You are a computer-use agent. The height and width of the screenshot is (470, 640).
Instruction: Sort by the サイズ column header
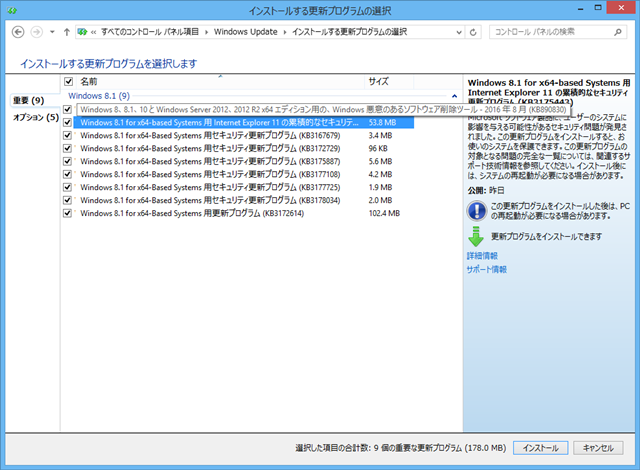point(389,82)
